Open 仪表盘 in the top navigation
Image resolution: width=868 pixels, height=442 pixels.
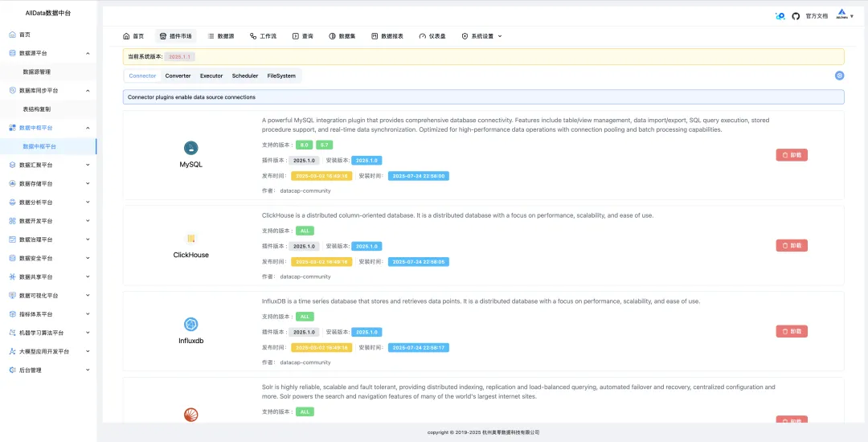pos(432,36)
